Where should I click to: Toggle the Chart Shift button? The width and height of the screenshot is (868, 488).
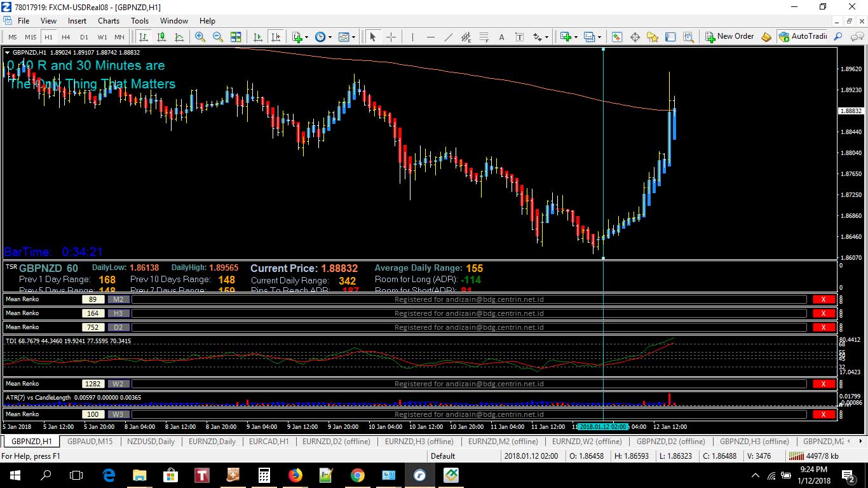tap(276, 37)
